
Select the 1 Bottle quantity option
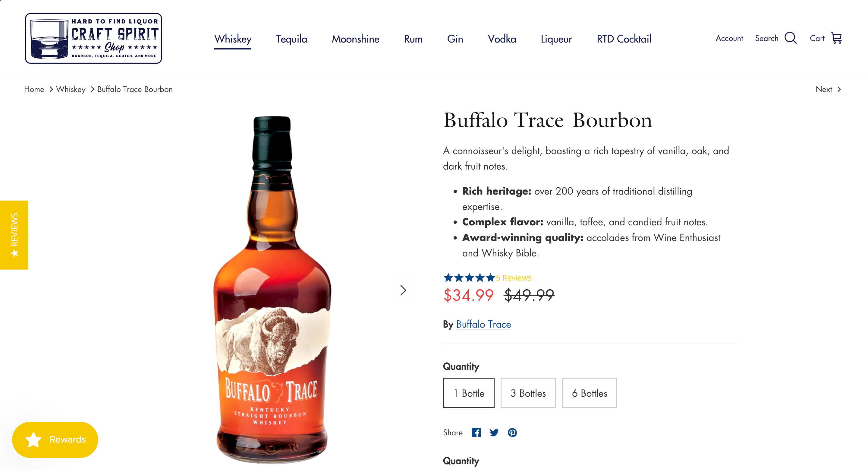click(469, 393)
